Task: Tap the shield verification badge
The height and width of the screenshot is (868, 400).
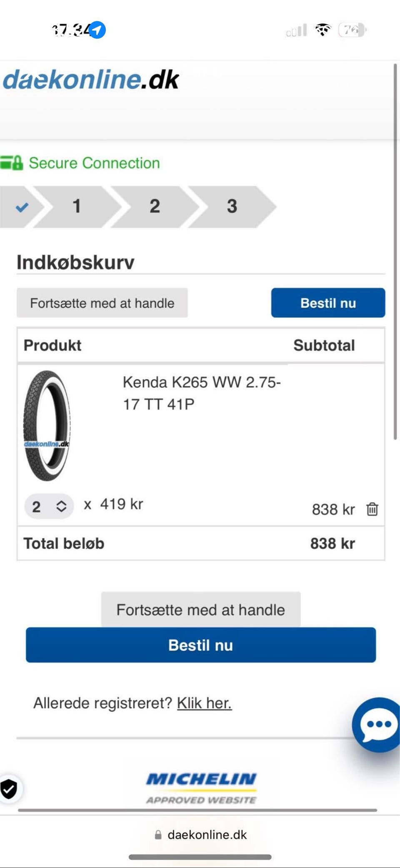Action: (9, 789)
